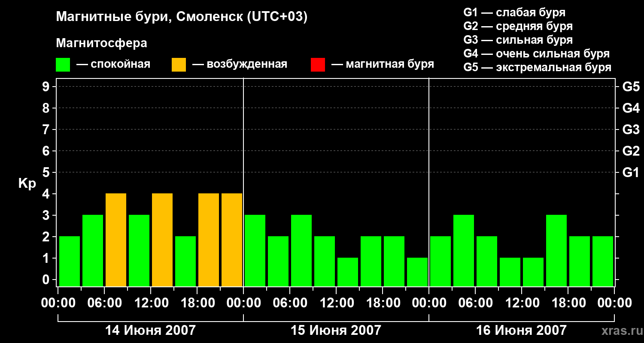Click the 'G2 — средняя буря' legend line

[x=518, y=26]
